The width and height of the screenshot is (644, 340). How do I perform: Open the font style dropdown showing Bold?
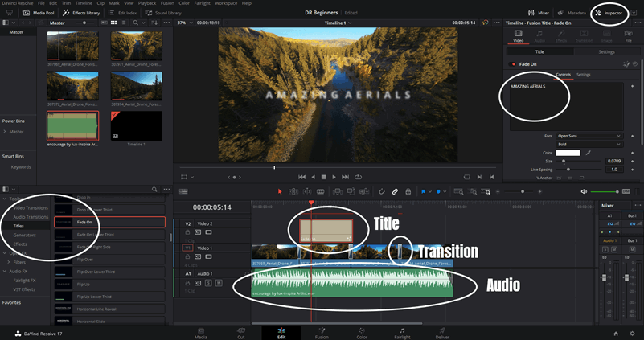click(x=589, y=144)
